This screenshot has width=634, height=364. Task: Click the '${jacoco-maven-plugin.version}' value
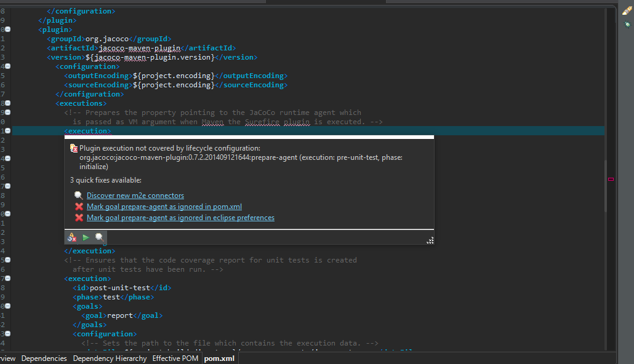point(150,57)
